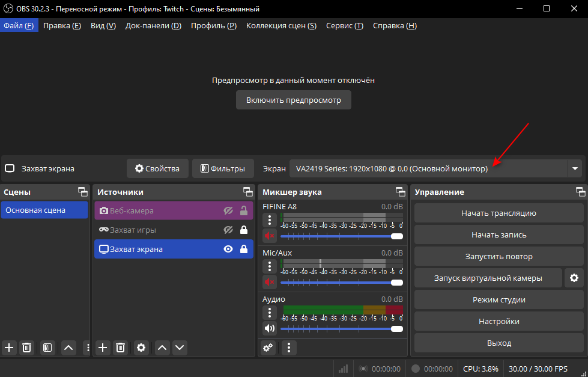The width and height of the screenshot is (588, 377).
Task: Hide the Захват экрана source in list
Action: (228, 249)
